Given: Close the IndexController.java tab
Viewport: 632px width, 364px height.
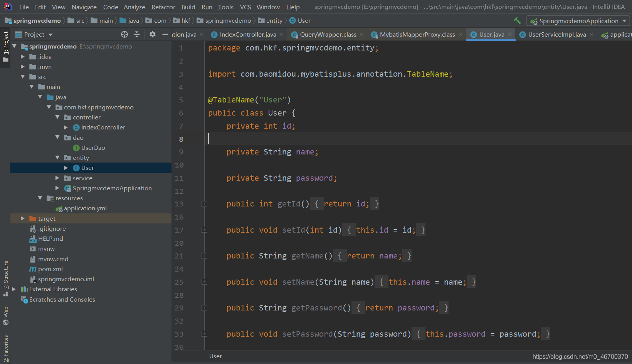Looking at the screenshot, I should pos(282,34).
